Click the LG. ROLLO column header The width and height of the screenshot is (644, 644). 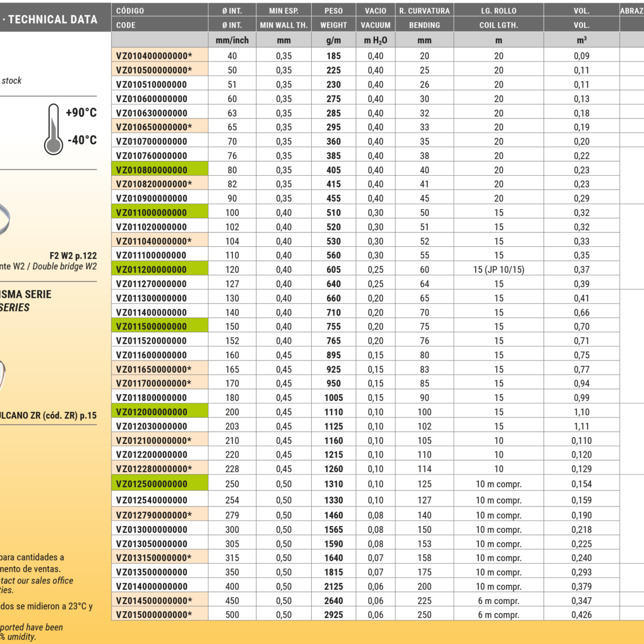498,11
